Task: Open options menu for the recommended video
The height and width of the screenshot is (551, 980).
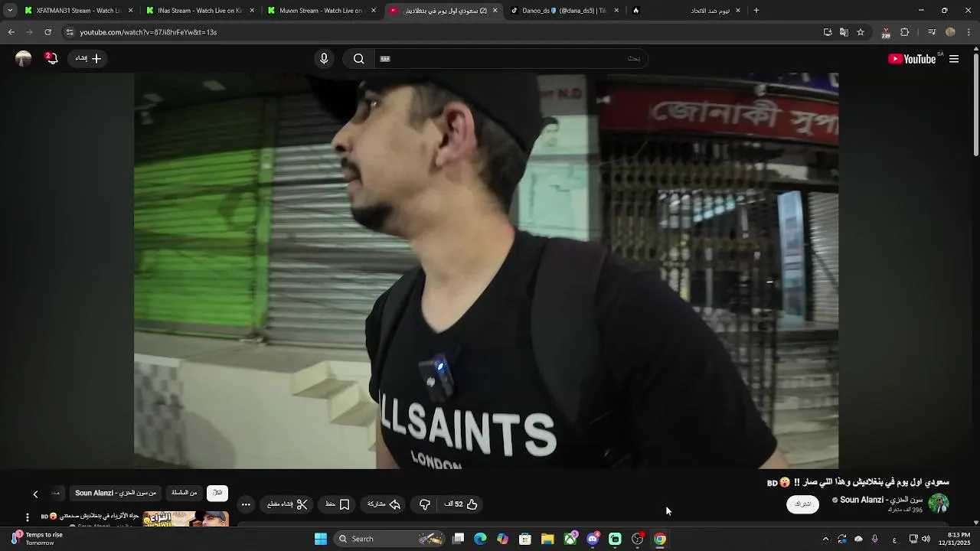Action: (x=28, y=517)
